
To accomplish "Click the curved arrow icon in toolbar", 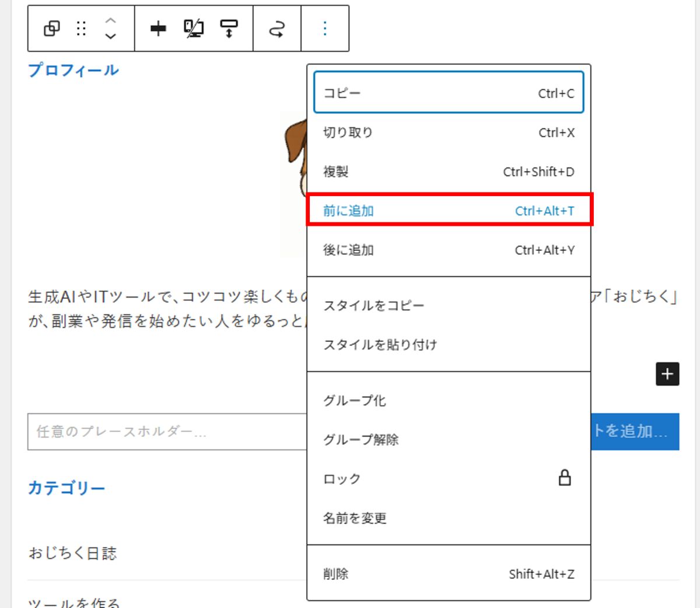I will tap(277, 29).
